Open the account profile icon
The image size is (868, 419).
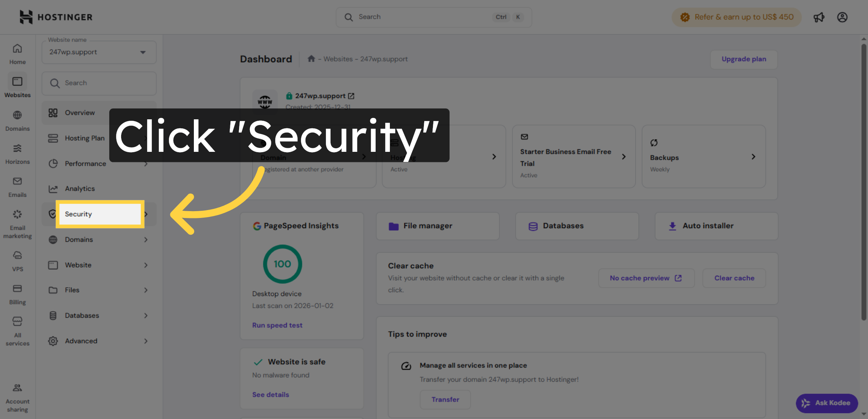(842, 17)
